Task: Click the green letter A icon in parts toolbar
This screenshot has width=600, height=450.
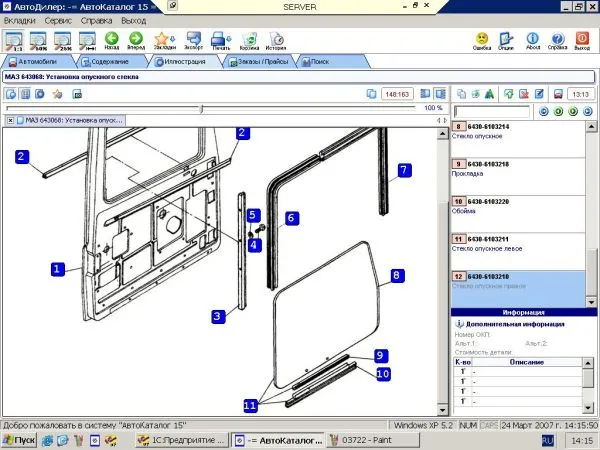Action: pyautogui.click(x=489, y=94)
